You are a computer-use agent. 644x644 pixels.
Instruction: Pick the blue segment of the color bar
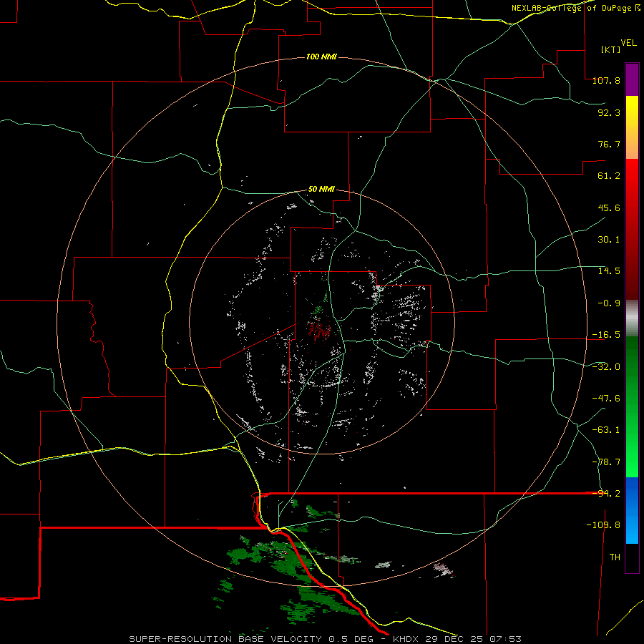632,510
